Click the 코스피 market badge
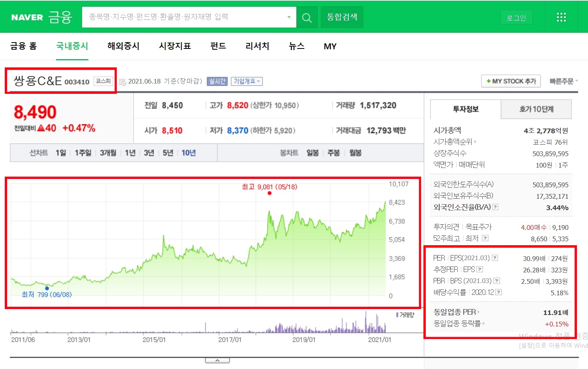 [103, 81]
